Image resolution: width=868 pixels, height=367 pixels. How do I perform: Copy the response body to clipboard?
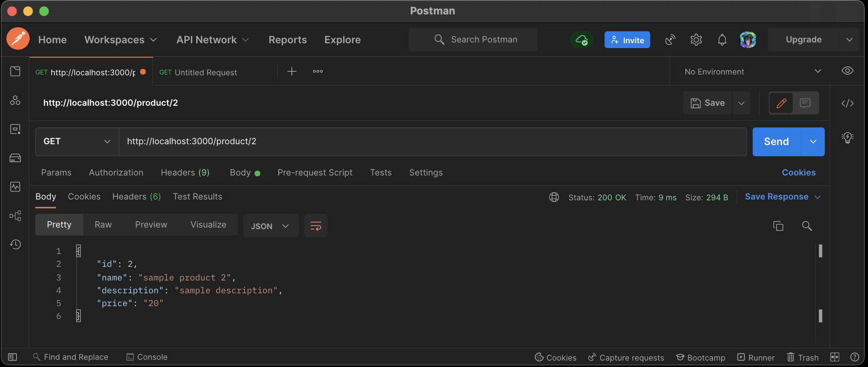778,226
